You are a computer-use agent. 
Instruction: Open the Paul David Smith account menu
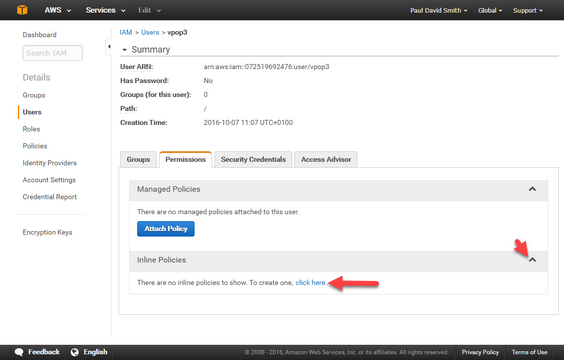coord(438,10)
